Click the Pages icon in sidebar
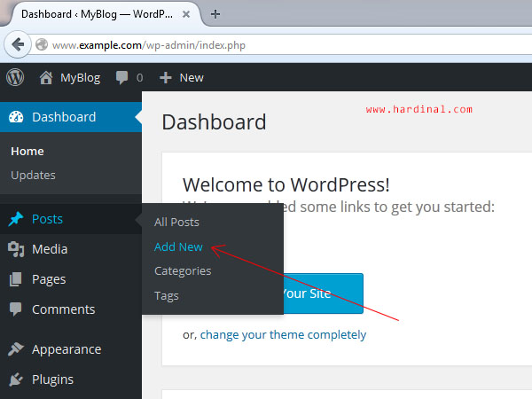Image resolution: width=532 pixels, height=399 pixels. tap(16, 279)
